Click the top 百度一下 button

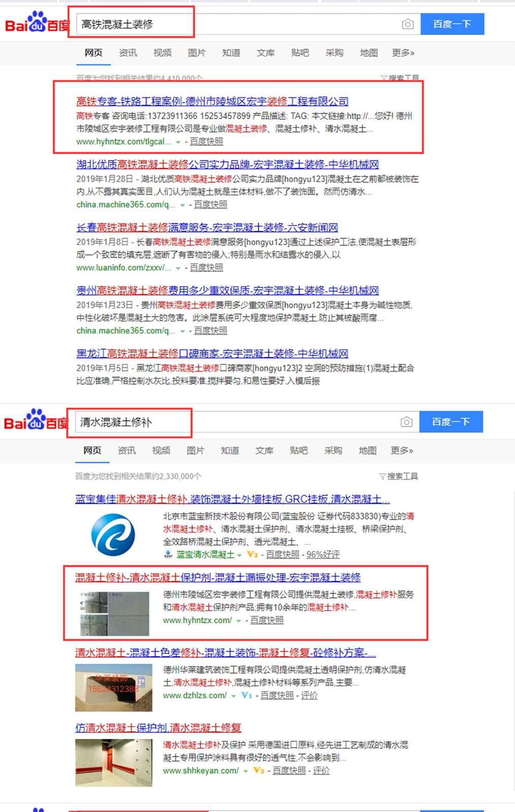coord(452,24)
